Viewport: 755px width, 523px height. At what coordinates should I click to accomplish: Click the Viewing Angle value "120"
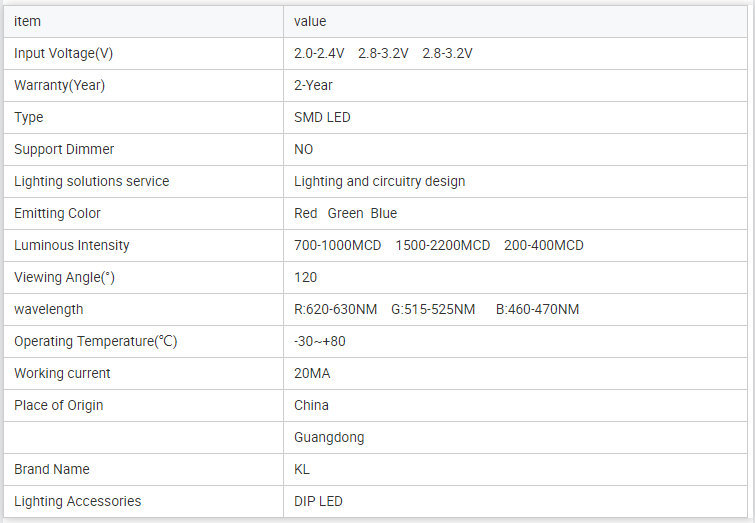305,277
